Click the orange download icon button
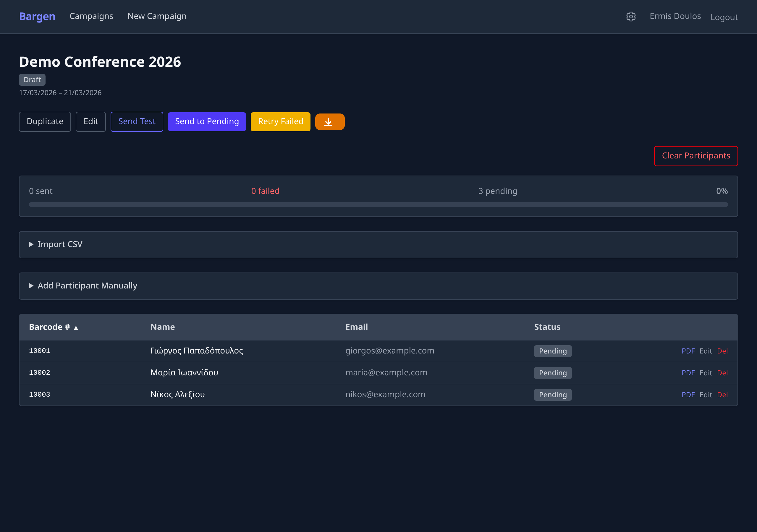This screenshot has width=757, height=532. pos(329,122)
